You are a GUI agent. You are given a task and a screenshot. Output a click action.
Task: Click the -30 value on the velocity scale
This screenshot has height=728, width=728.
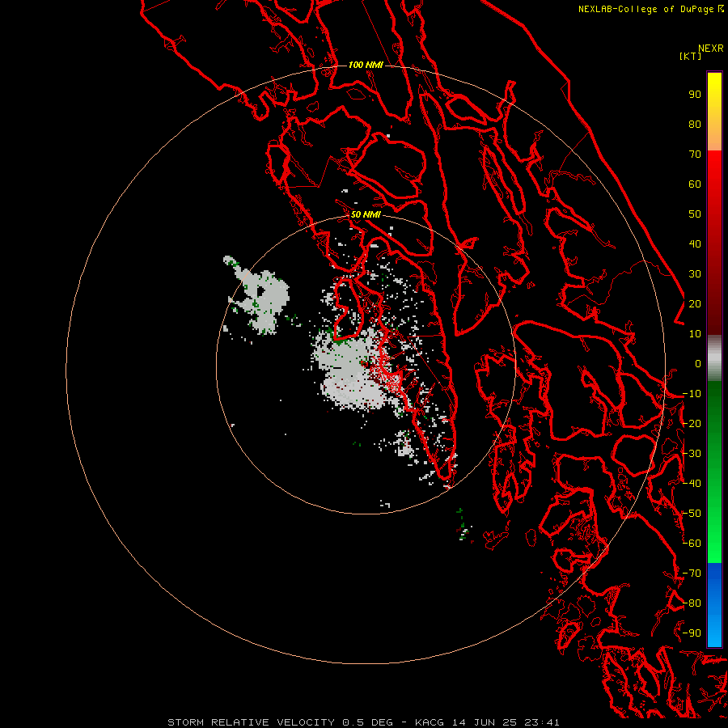coord(692,454)
